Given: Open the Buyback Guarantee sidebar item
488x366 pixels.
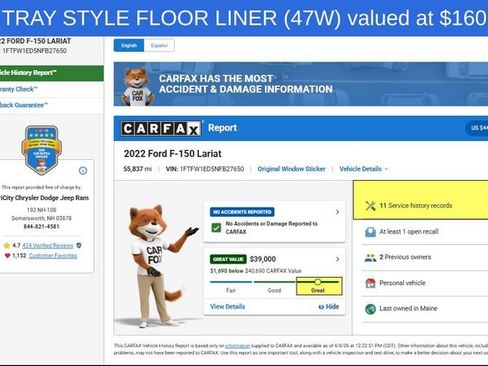Looking at the screenshot, I should pos(52,105).
